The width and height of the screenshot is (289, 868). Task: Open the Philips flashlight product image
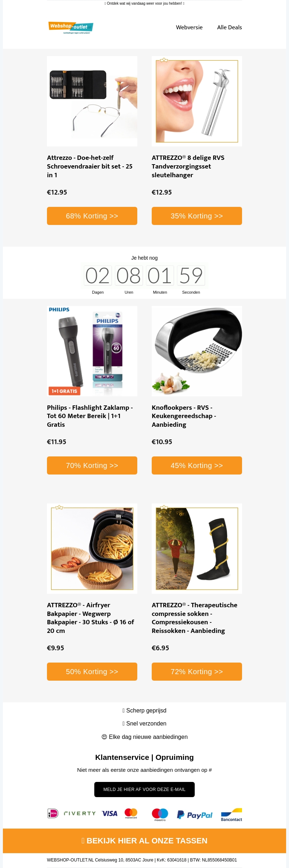coord(92,351)
